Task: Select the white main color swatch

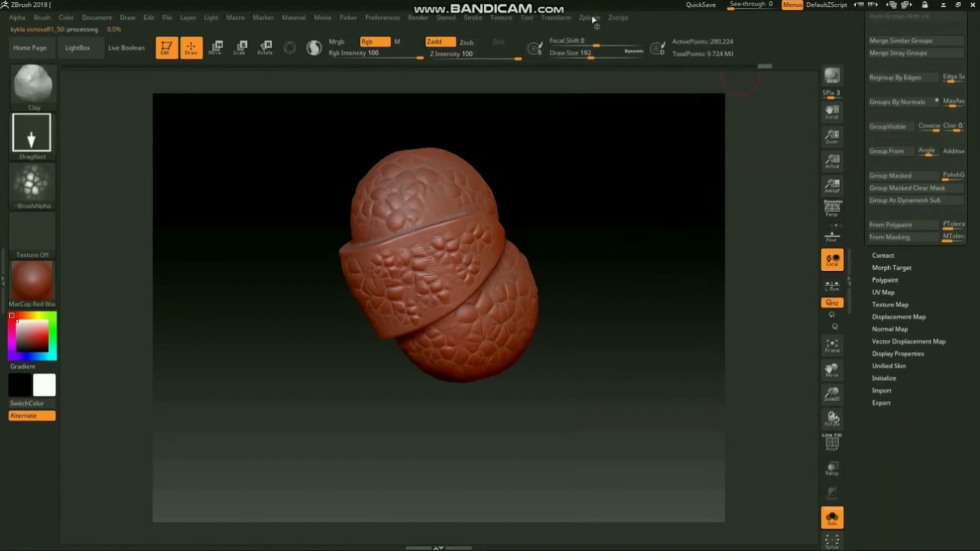Action: pos(44,385)
